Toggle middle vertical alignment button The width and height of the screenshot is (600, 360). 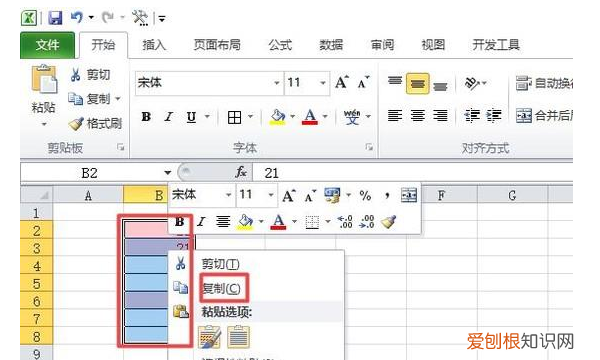[417, 83]
